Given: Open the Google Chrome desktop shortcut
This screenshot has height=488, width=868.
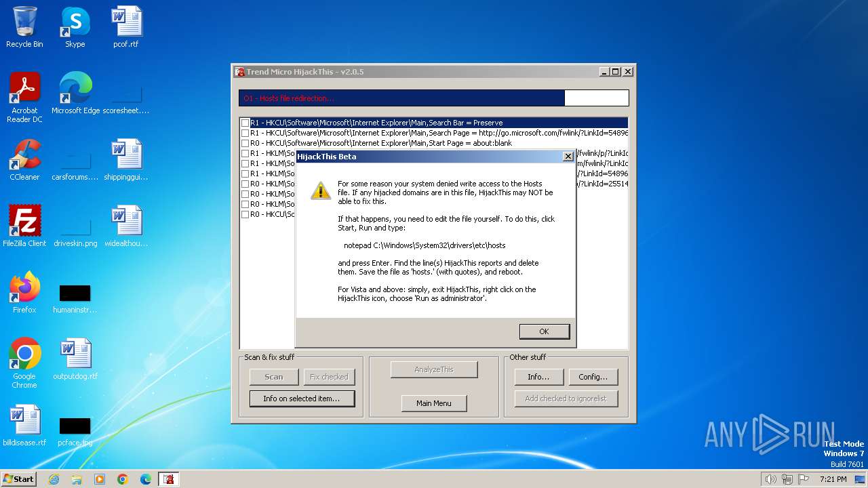Looking at the screenshot, I should pyautogui.click(x=24, y=363).
